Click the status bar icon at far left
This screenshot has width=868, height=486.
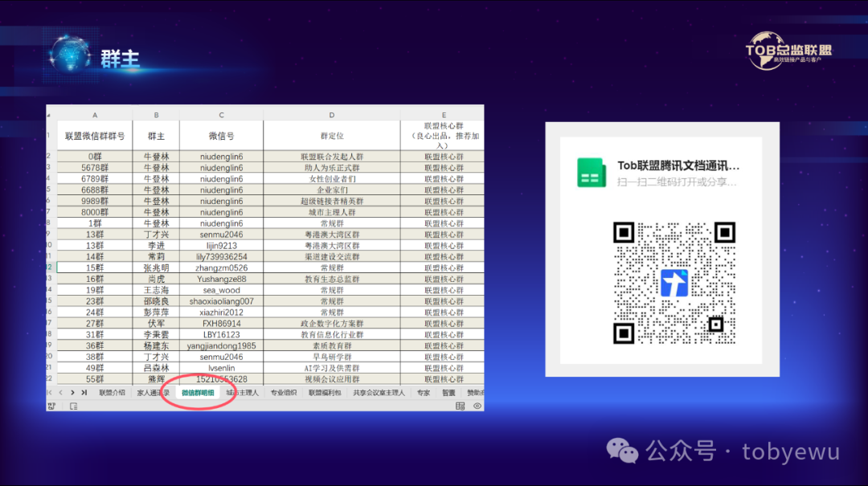51,406
